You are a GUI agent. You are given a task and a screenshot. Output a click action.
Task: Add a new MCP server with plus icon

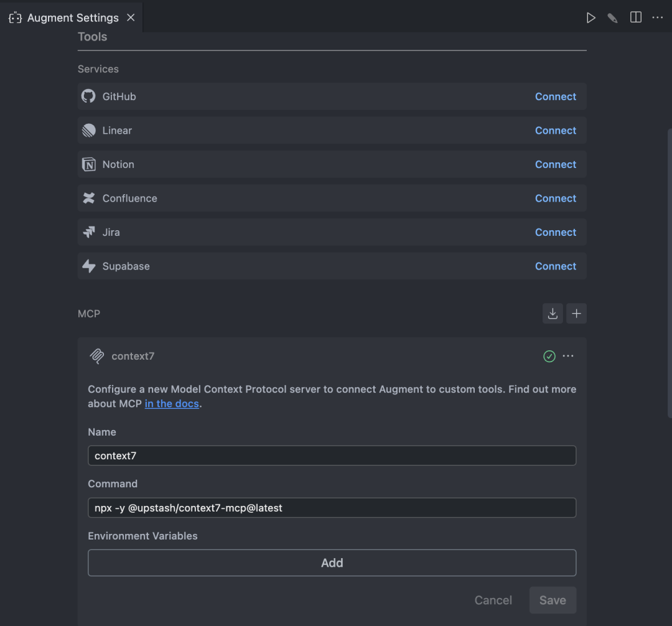[576, 314]
